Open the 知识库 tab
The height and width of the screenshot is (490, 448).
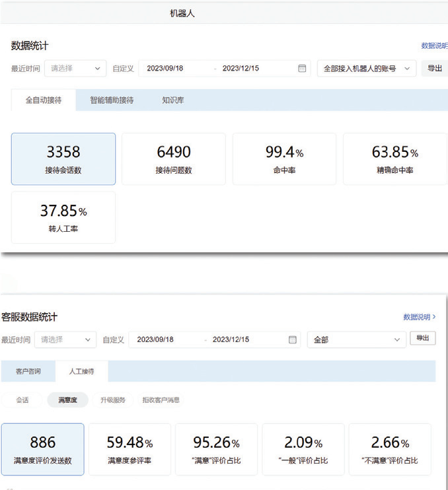click(173, 100)
